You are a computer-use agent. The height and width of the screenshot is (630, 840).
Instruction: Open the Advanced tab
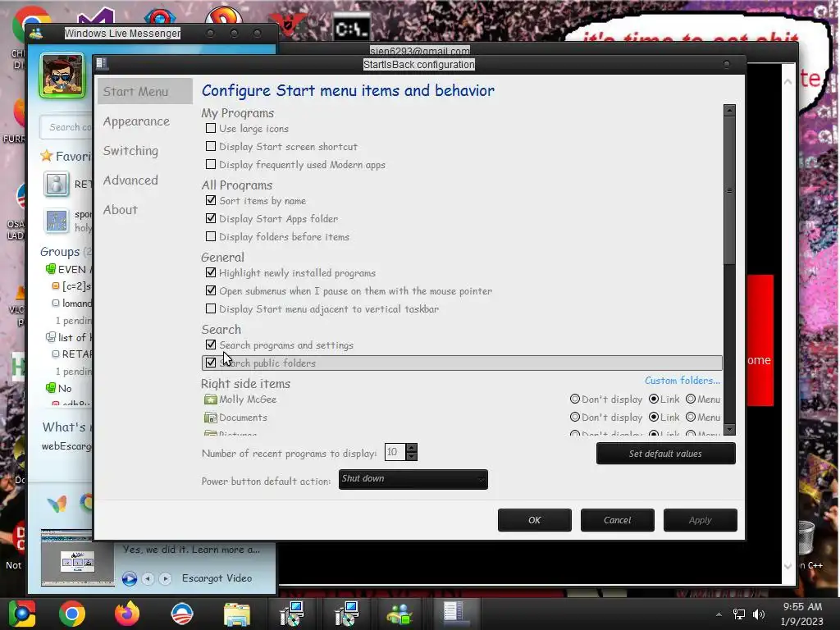[x=130, y=180]
